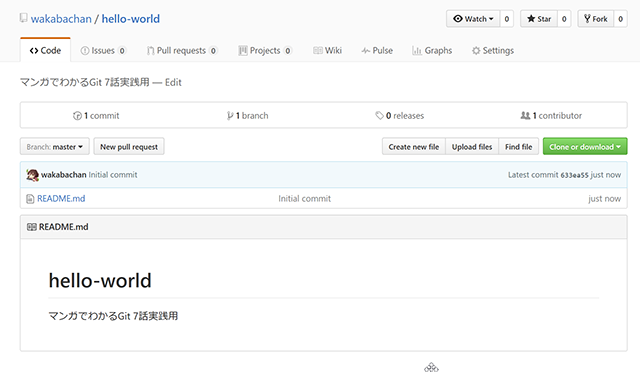
Task: Click the book icon in README.md header
Action: [31, 227]
